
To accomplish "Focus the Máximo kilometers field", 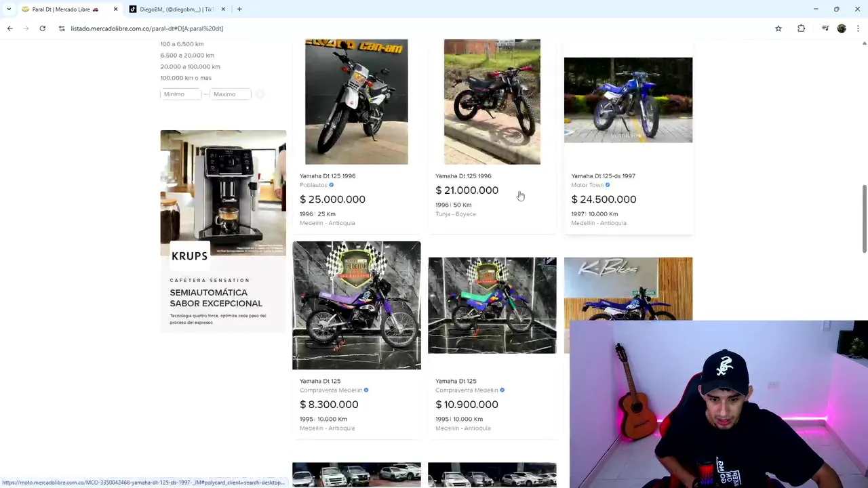I will point(230,94).
